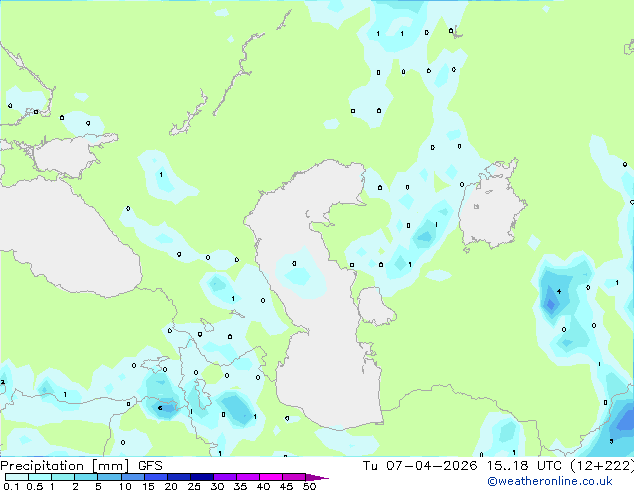
Task: Click the 'GFS' model label
Action: [150, 466]
